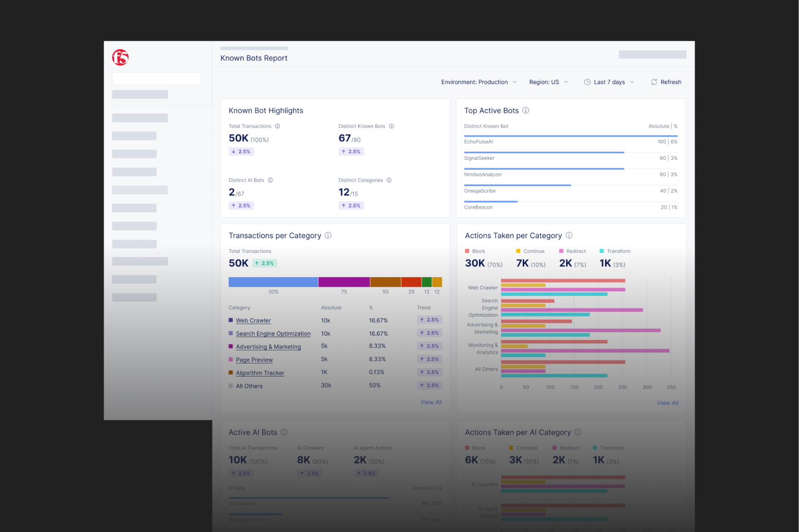Image resolution: width=799 pixels, height=532 pixels.
Task: Click the Algorithm Tracker category link
Action: [260, 373]
